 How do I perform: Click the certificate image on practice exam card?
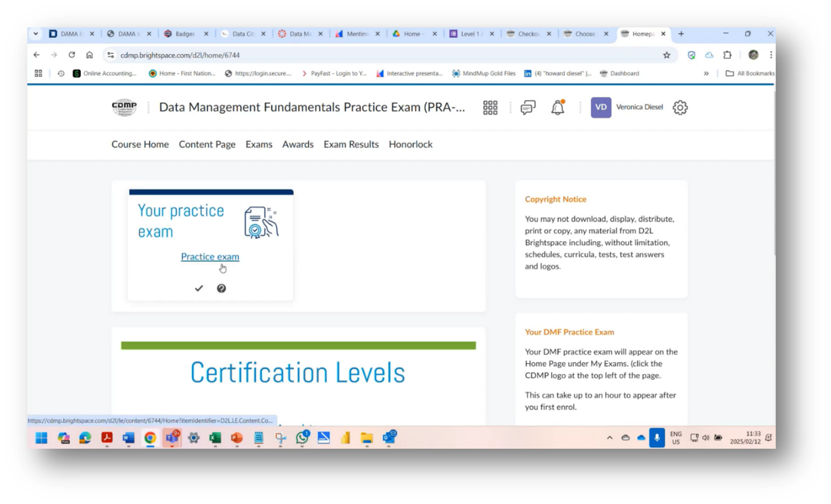[x=261, y=222]
